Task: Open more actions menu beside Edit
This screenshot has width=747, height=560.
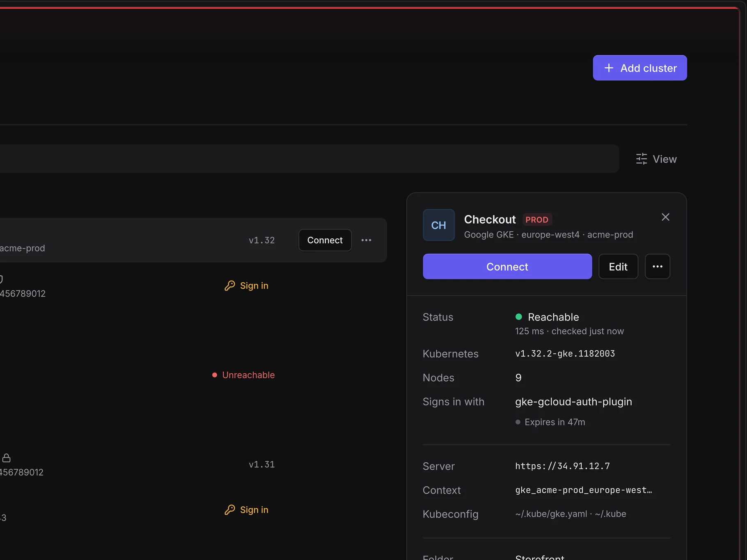Action: tap(658, 267)
